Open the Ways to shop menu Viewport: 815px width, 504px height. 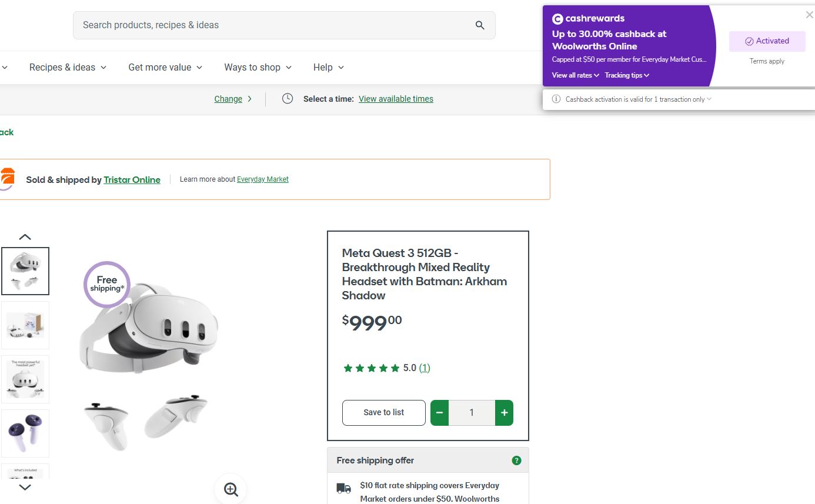[258, 67]
